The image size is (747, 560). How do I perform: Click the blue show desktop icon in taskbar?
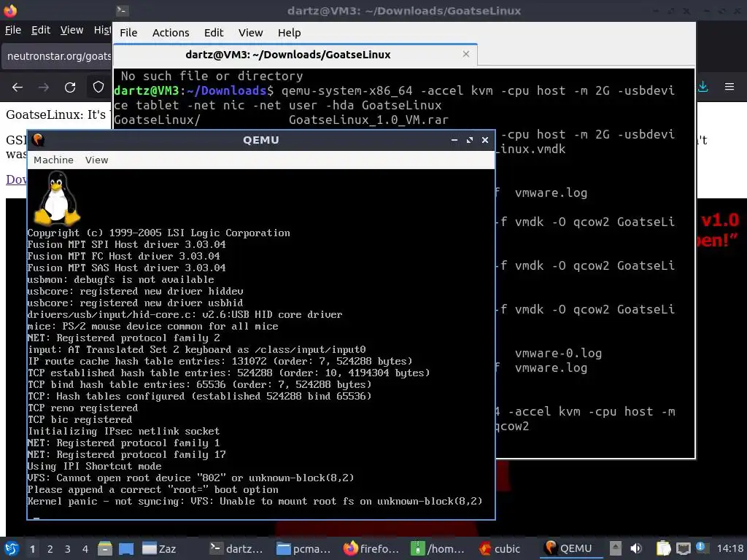126,548
